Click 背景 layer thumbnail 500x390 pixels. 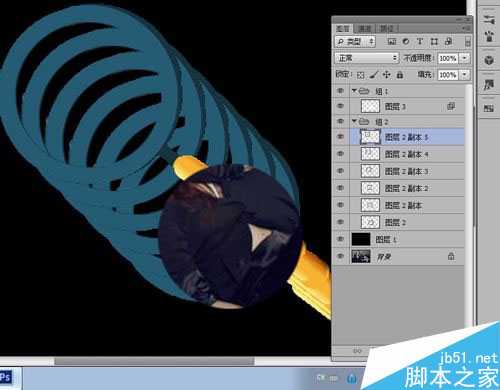pos(361,256)
